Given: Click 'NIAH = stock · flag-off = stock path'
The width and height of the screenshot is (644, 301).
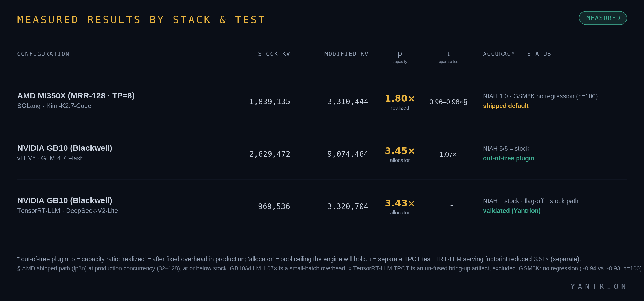Looking at the screenshot, I should click(x=530, y=201).
